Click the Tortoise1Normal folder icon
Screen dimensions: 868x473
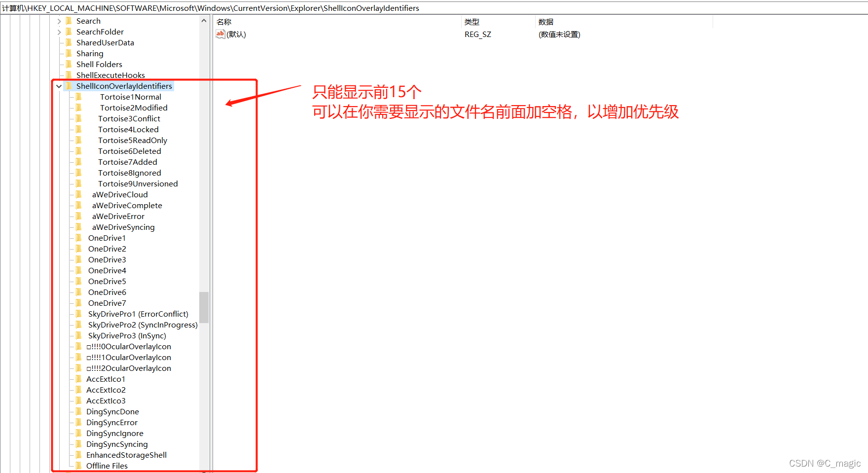tap(79, 97)
